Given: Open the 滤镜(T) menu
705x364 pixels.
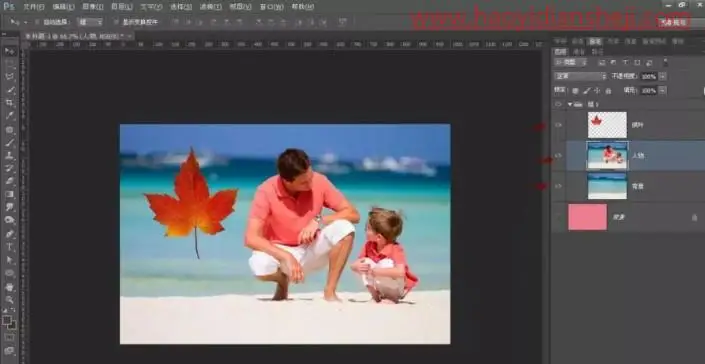Looking at the screenshot, I should click(x=210, y=7).
